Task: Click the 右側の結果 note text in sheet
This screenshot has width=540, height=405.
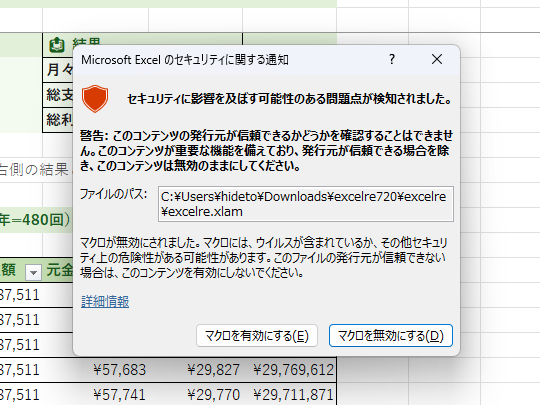Action: 34,169
